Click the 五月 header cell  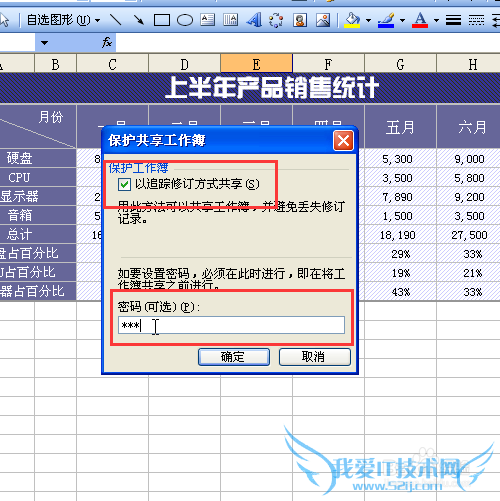[400, 127]
